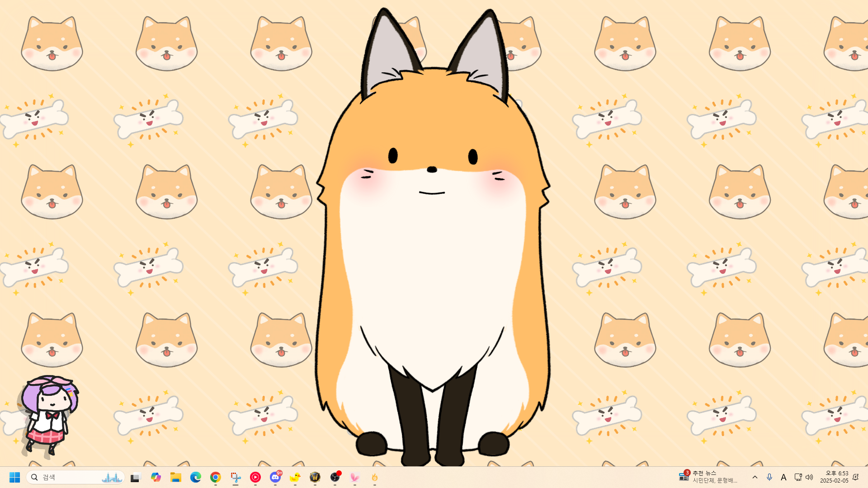This screenshot has height=488, width=868.
Task: Switch to Google Chrome window
Action: pos(216,477)
